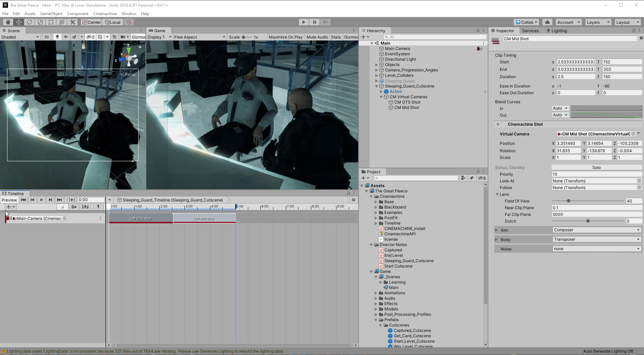Go to previous timeline frame
The image size is (644, 355).
[x=32, y=200]
